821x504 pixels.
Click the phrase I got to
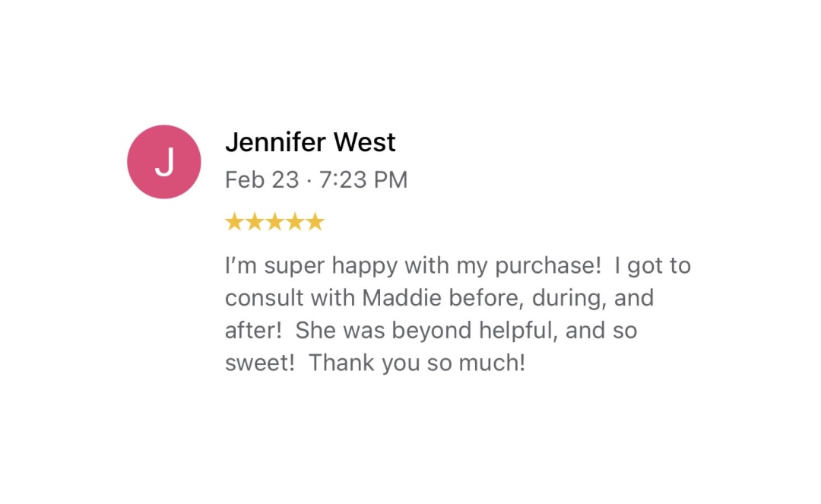(x=653, y=266)
